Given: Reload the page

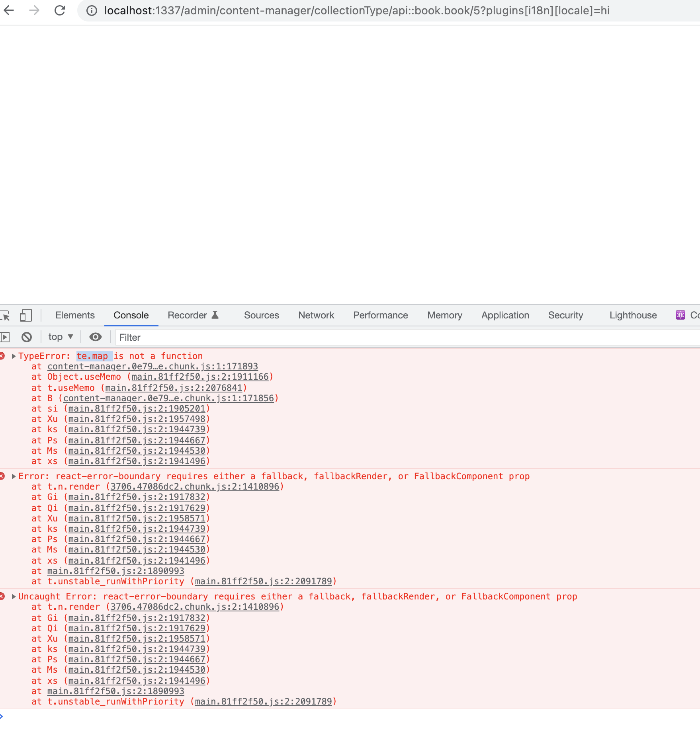Looking at the screenshot, I should tap(60, 10).
